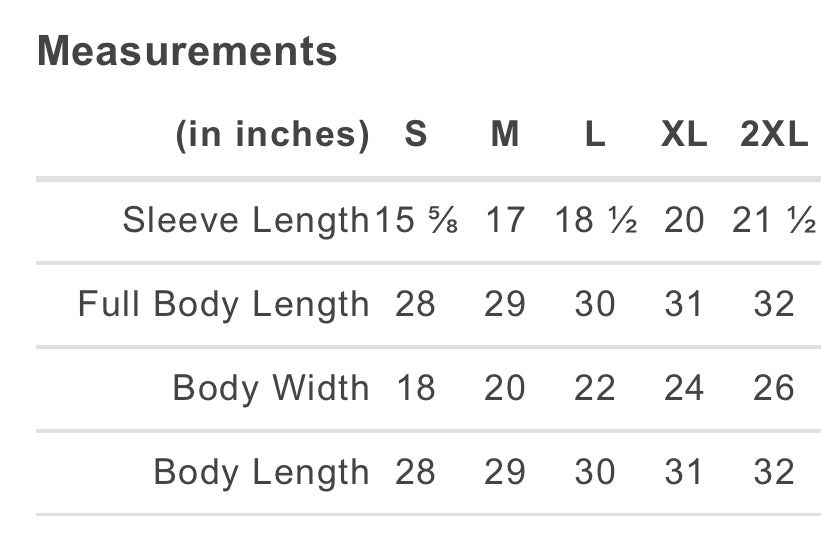Viewport: 821px width, 541px height.
Task: Click the 18 ½ sleeve length value
Action: pyautogui.click(x=596, y=220)
